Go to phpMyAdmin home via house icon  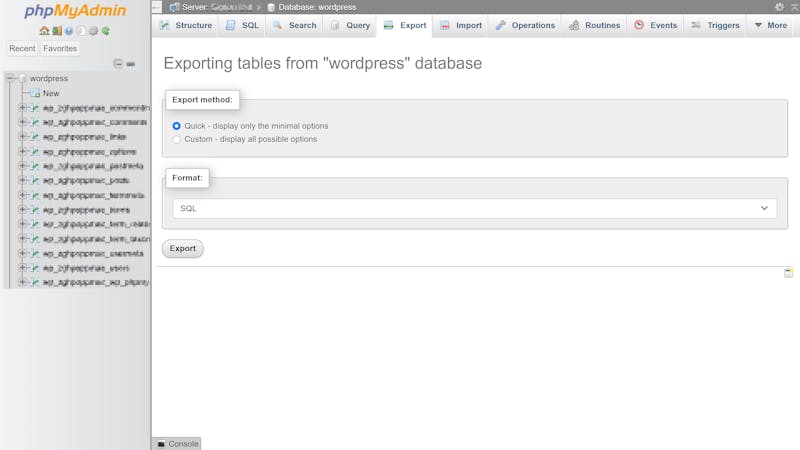pos(44,31)
